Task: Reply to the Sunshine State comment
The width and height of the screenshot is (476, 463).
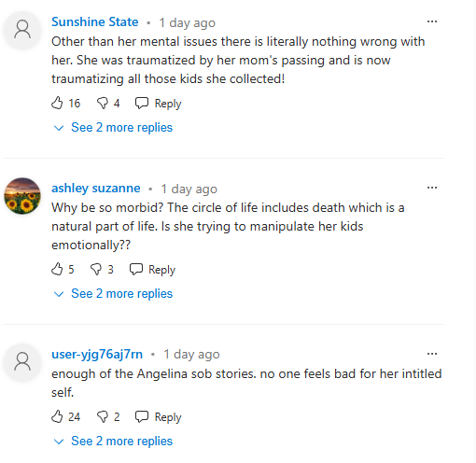Action: click(x=158, y=104)
